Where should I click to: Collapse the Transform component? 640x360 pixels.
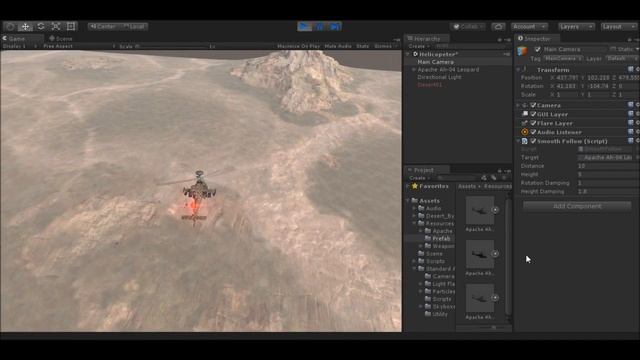tap(519, 70)
